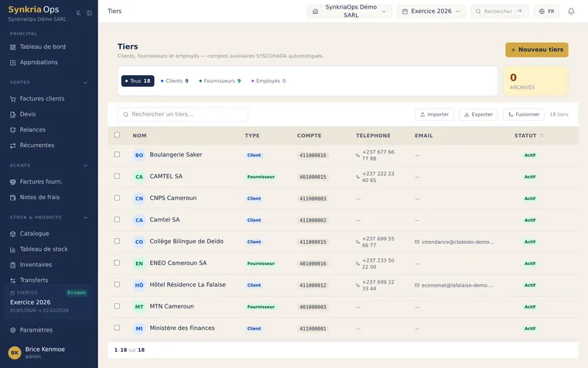Click the sidebar collapse panel icon
Viewport: 588px width, 368px height.
[x=89, y=13]
